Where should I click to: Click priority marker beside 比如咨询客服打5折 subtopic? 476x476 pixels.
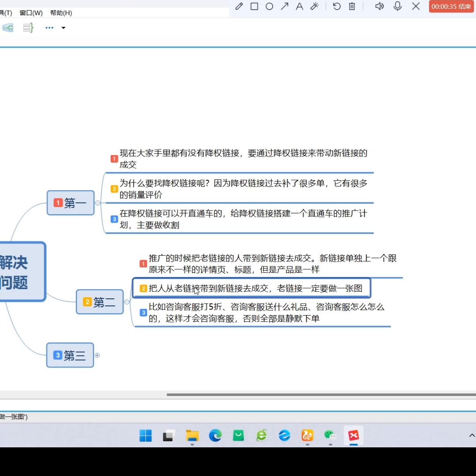pyautogui.click(x=143, y=312)
